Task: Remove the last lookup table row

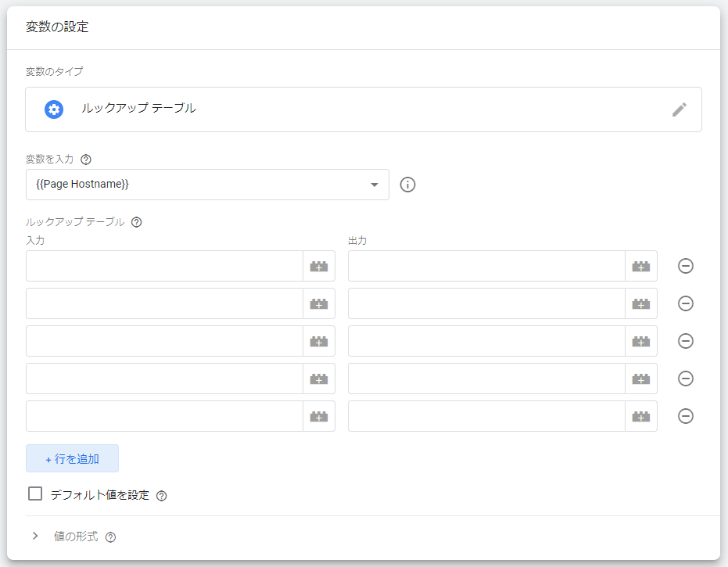Action: point(686,416)
